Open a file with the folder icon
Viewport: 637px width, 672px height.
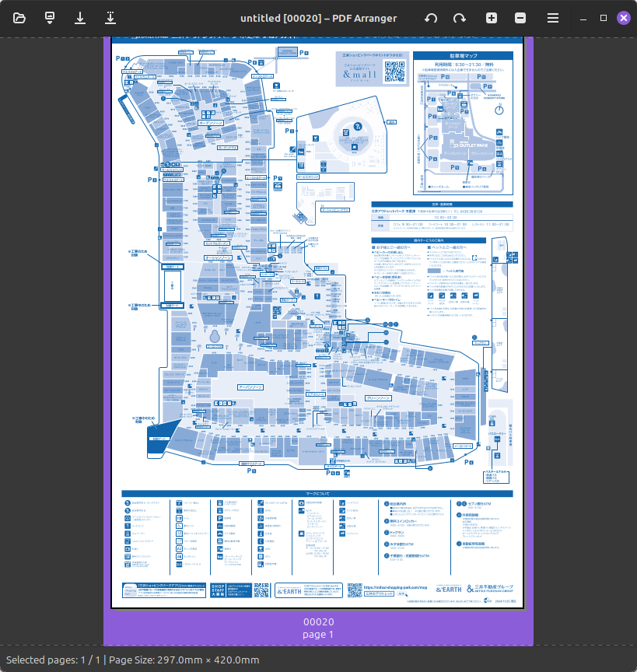(19, 18)
